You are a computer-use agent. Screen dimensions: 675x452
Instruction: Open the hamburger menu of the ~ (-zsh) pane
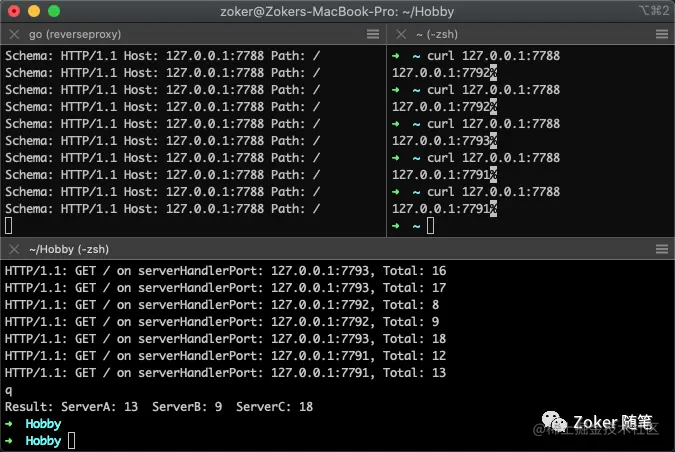coord(662,34)
